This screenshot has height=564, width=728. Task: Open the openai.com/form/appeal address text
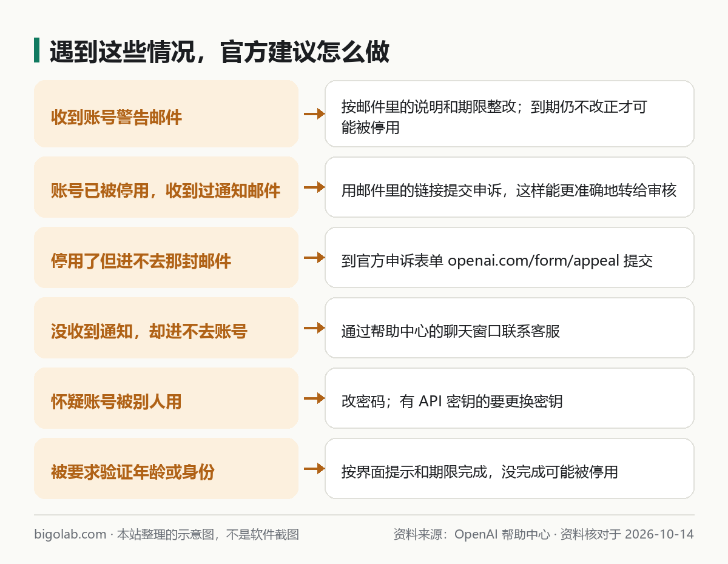533,261
